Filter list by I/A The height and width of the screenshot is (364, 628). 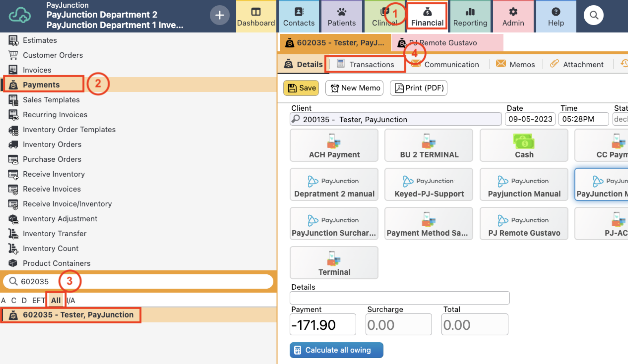point(71,300)
